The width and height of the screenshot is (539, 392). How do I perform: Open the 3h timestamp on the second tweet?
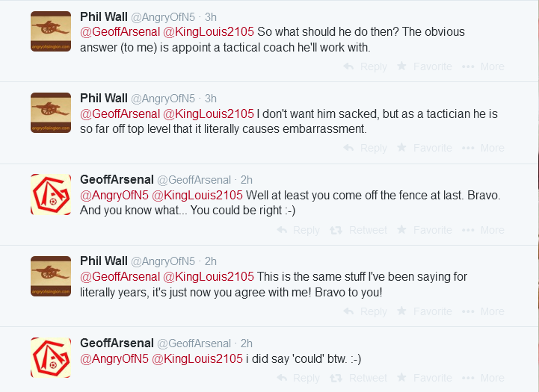point(210,98)
